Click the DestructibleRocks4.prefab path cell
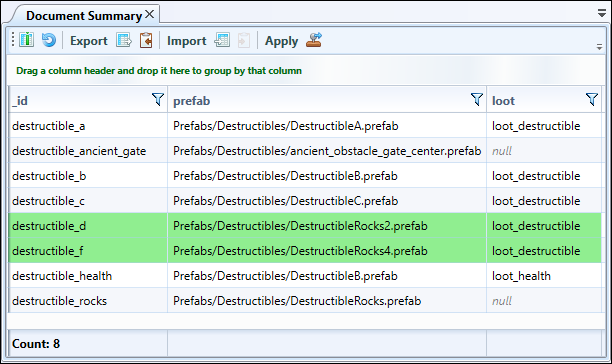Image resolution: width=612 pixels, height=364 pixels. tap(327, 250)
